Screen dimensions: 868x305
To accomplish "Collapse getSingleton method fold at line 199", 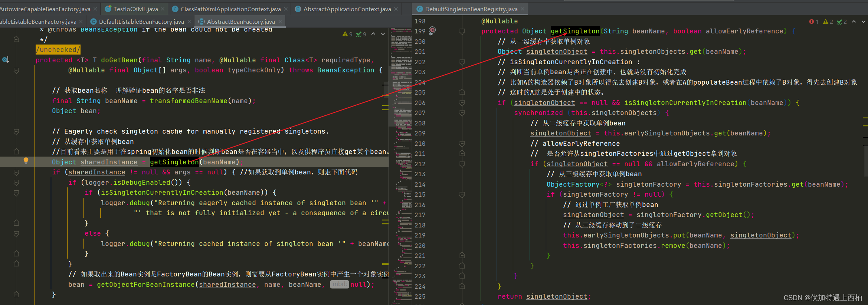I will pyautogui.click(x=462, y=32).
